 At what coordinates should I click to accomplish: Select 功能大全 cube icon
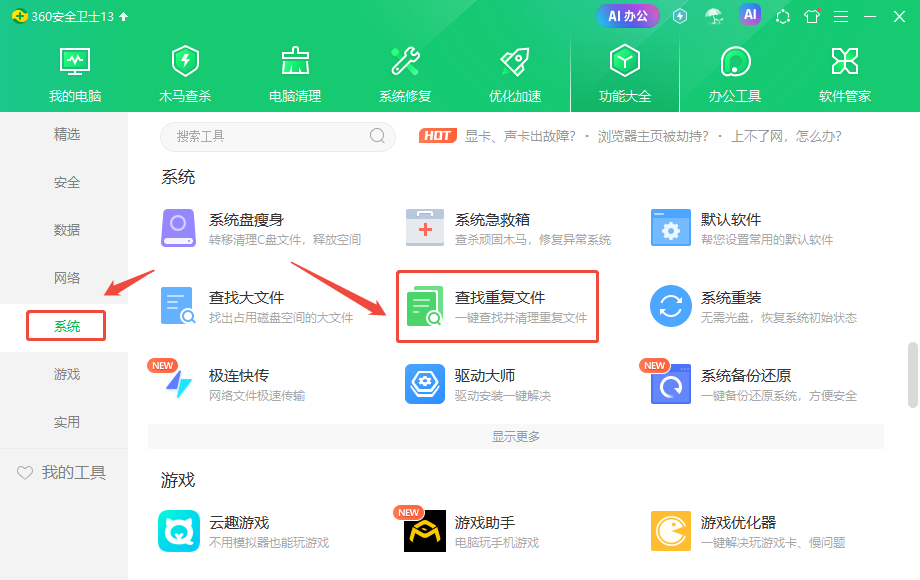(x=625, y=61)
